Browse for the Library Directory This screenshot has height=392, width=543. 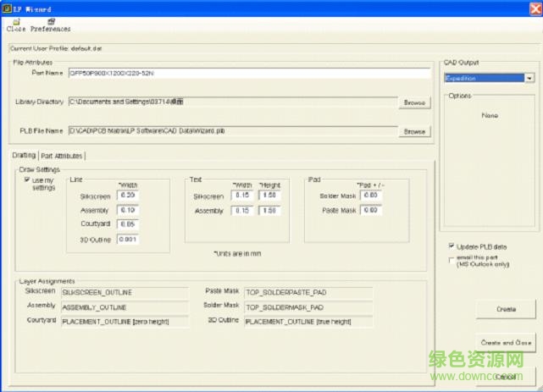[x=414, y=102]
